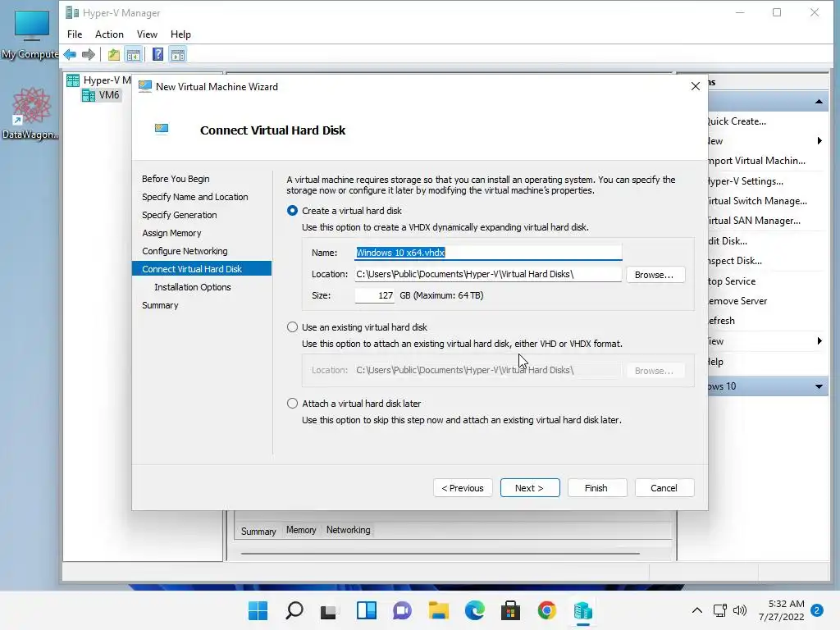Click the disk Name text field
This screenshot has height=630, width=840.
click(488, 253)
